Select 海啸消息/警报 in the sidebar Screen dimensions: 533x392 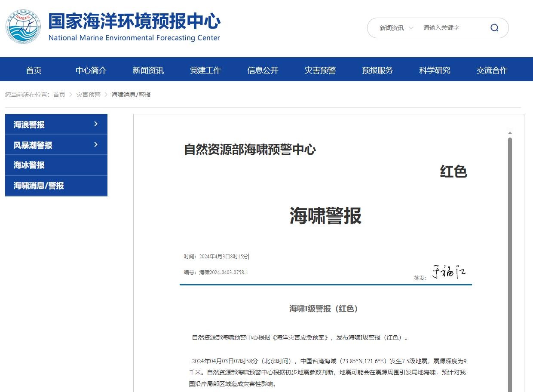pos(39,186)
